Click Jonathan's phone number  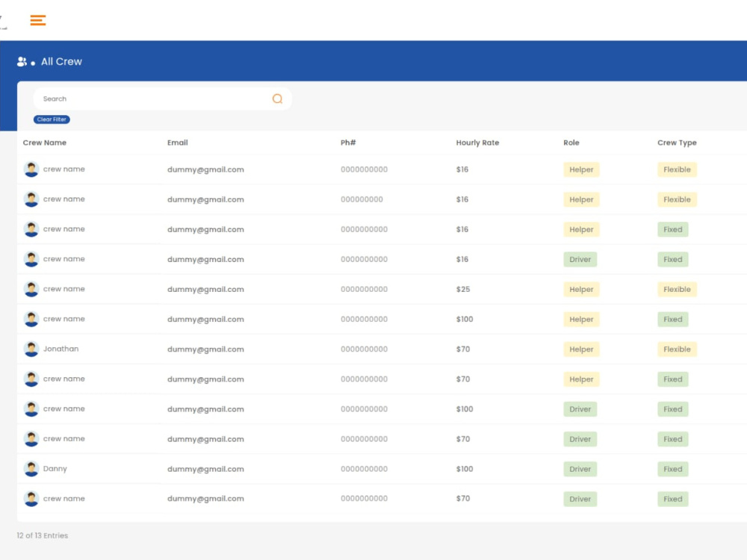[364, 349]
